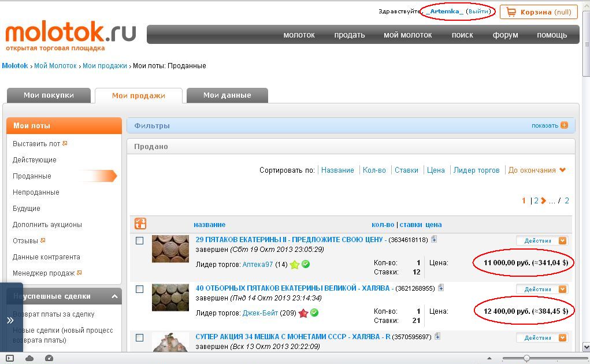Switch to Мои данные tab
The width and height of the screenshot is (590, 364).
[227, 95]
